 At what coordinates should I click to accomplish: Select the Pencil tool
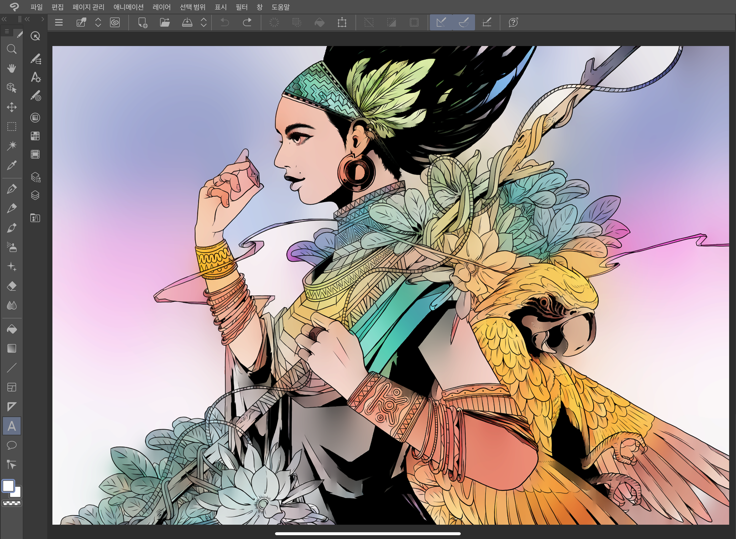coord(12,208)
